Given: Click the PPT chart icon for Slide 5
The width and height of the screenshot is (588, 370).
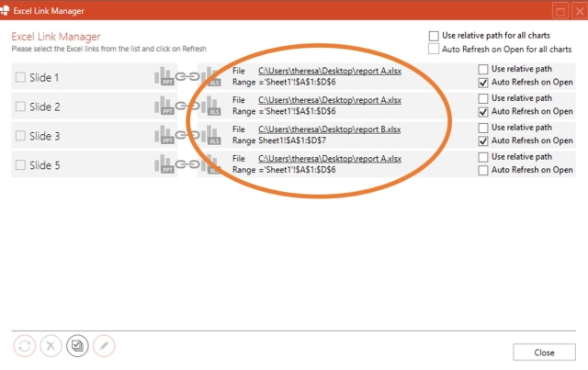Looking at the screenshot, I should click(x=164, y=165).
